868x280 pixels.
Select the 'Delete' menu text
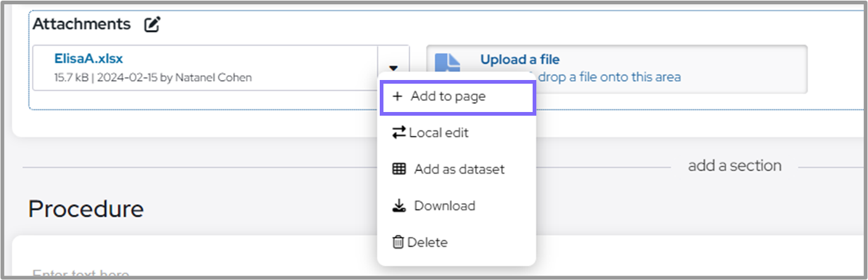point(427,242)
